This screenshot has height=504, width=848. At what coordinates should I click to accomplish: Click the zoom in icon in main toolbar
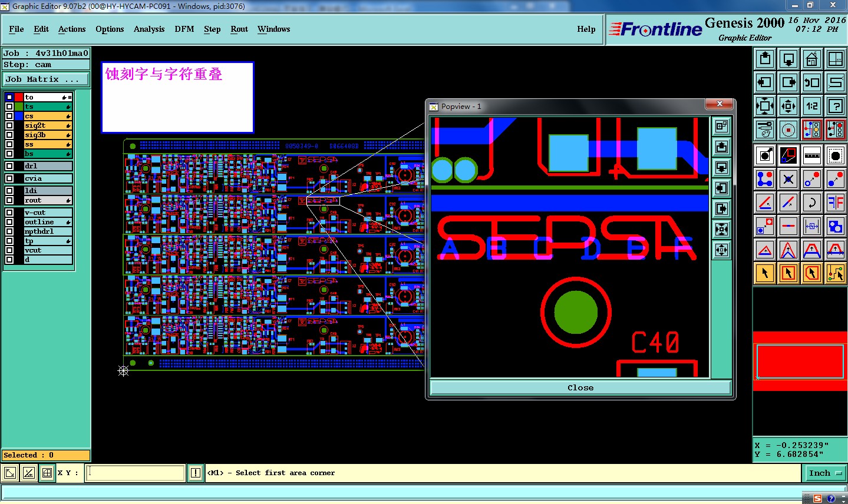pyautogui.click(x=765, y=106)
